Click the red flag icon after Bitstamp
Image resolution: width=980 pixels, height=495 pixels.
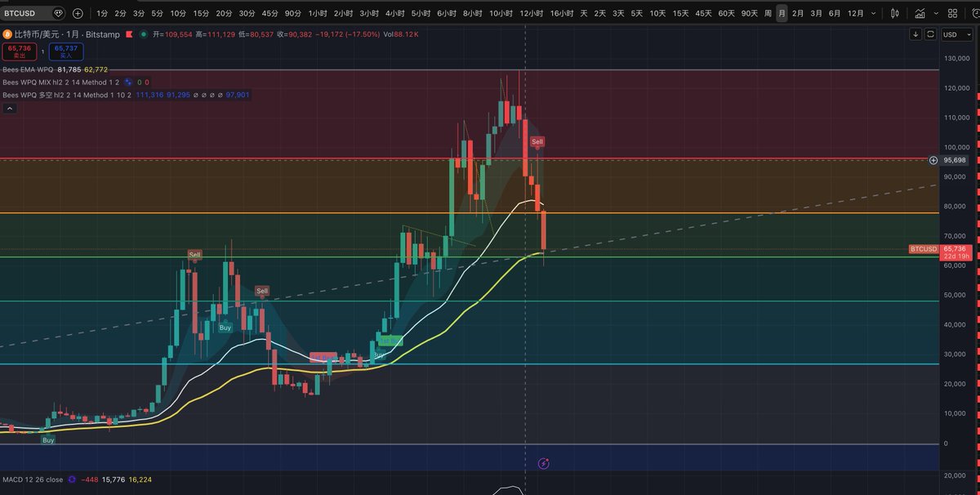[x=129, y=34]
